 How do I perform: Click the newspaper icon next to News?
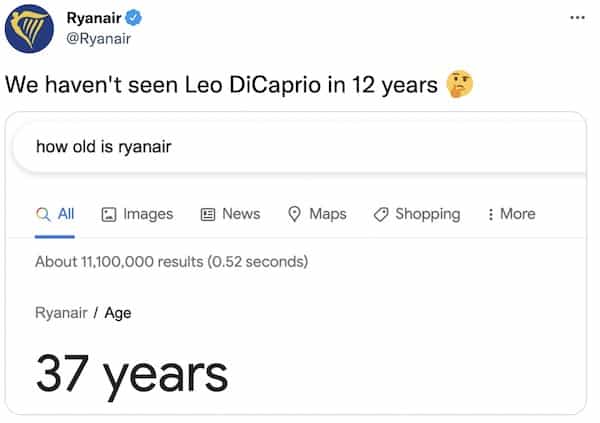(x=208, y=214)
